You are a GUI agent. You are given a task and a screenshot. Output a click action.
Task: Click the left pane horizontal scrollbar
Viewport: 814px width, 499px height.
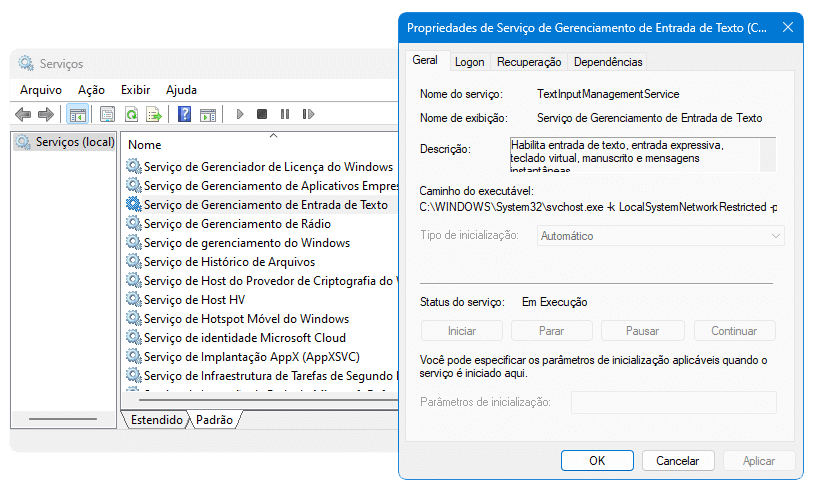click(x=63, y=419)
